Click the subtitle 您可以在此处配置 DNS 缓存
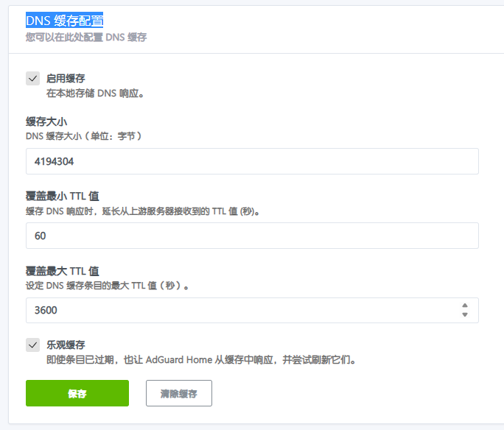This screenshot has height=430, width=504. 86,37
